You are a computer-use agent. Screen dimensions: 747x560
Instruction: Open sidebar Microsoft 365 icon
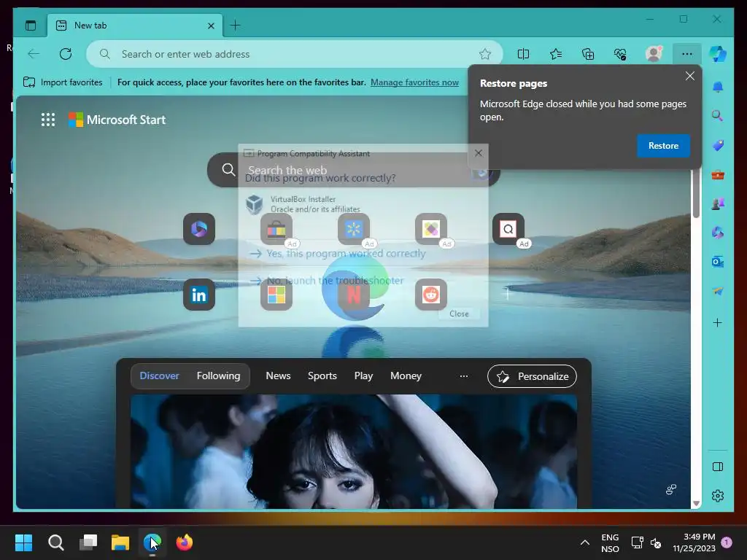[x=718, y=233]
